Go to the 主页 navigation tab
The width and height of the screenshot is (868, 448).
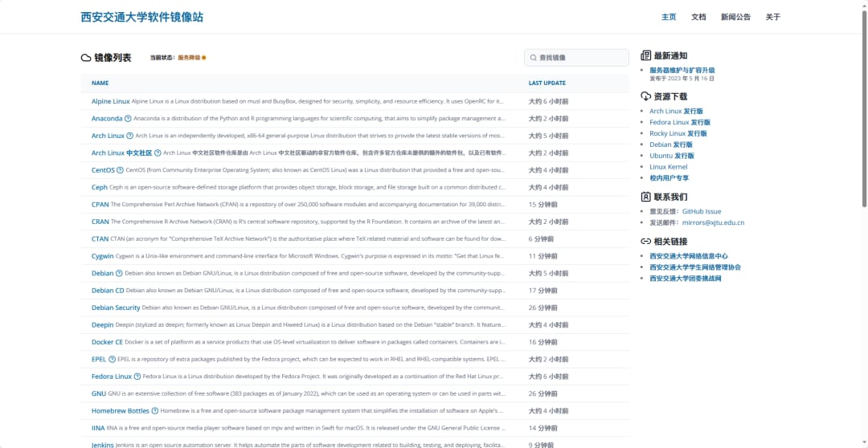click(669, 17)
